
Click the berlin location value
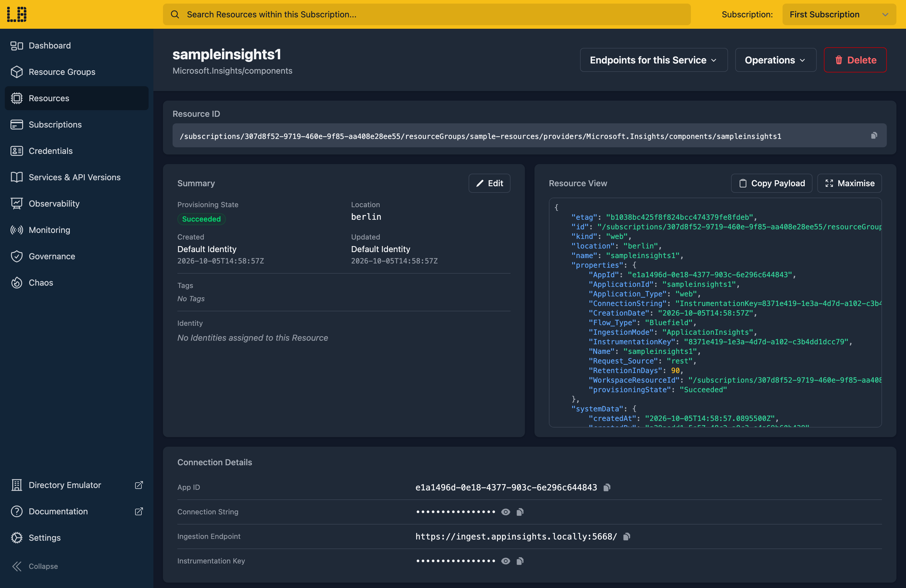click(x=366, y=217)
